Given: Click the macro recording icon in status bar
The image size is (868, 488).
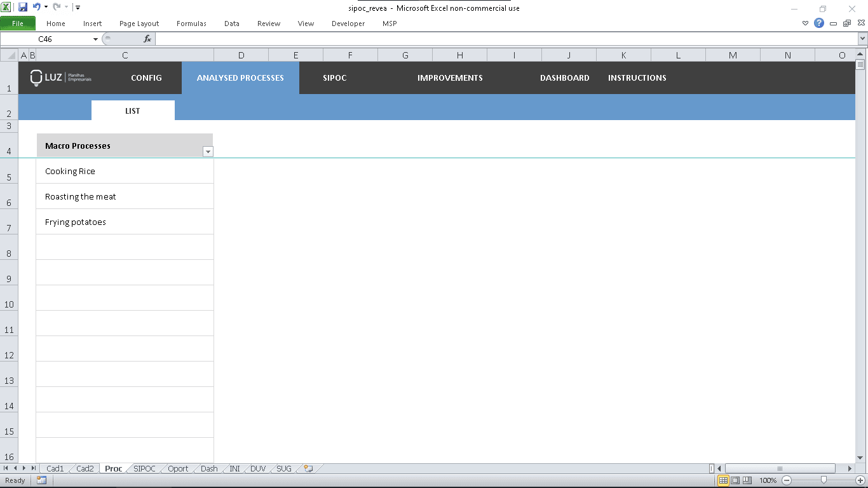Looking at the screenshot, I should (x=42, y=480).
